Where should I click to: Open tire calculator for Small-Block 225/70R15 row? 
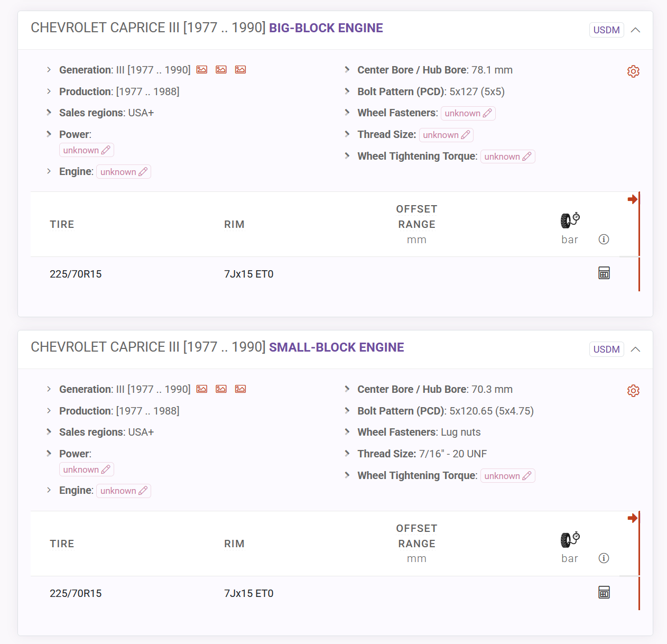coord(604,592)
